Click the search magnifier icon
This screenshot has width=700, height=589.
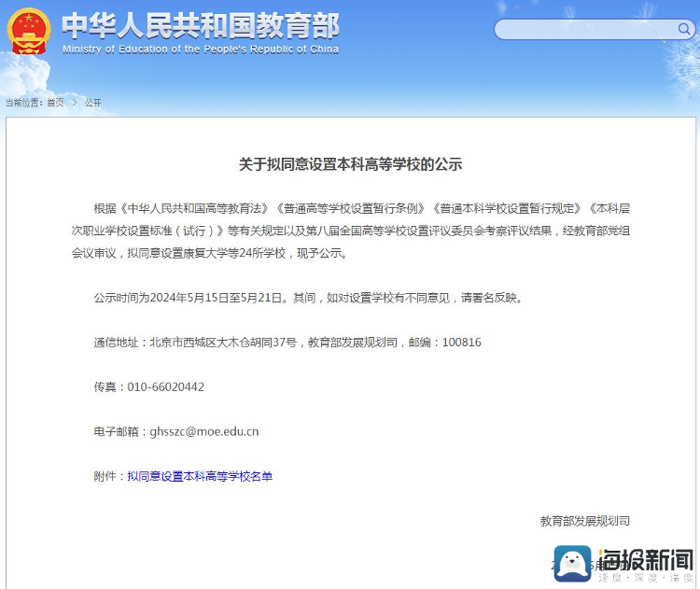[x=683, y=30]
